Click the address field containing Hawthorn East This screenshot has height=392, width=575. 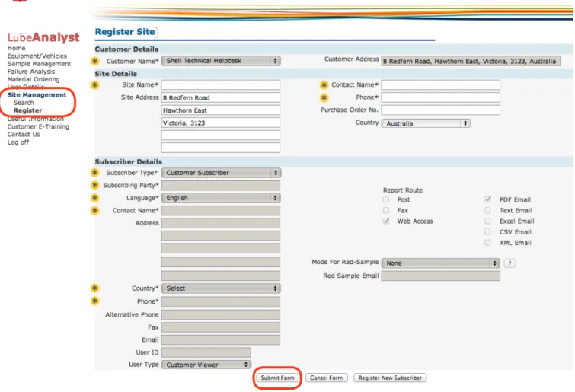[221, 110]
